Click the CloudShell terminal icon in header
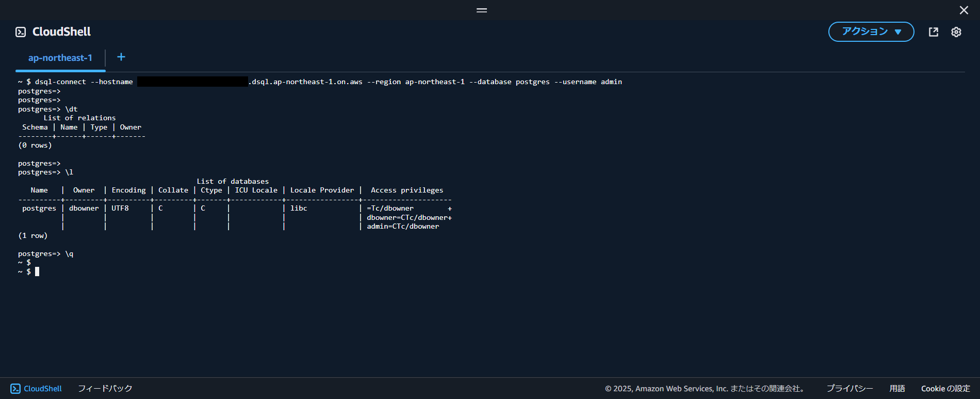 coord(21,32)
